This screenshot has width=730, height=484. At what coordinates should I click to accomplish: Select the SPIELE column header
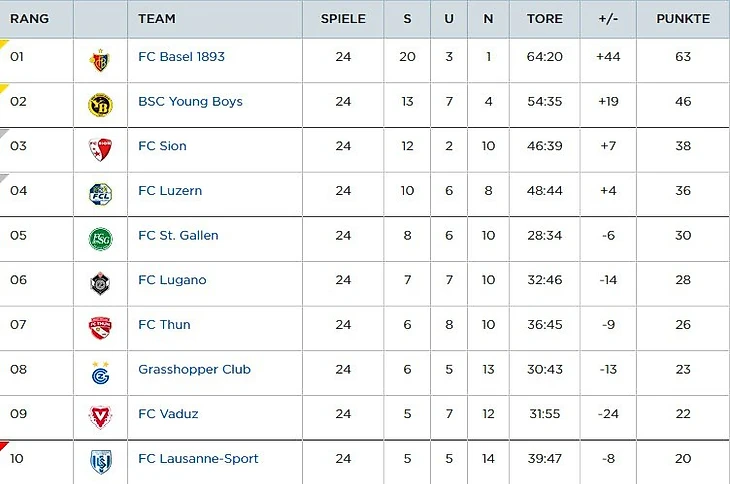coord(343,19)
